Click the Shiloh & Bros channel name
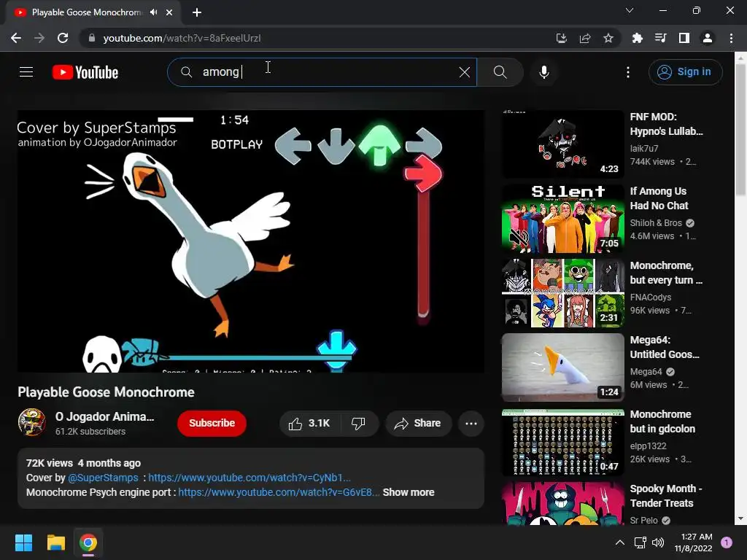 [656, 223]
